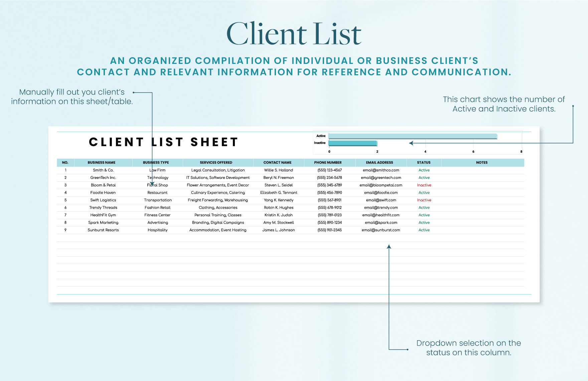
Task: Toggle Foodie Haven status to Inactive
Action: pyautogui.click(x=424, y=193)
